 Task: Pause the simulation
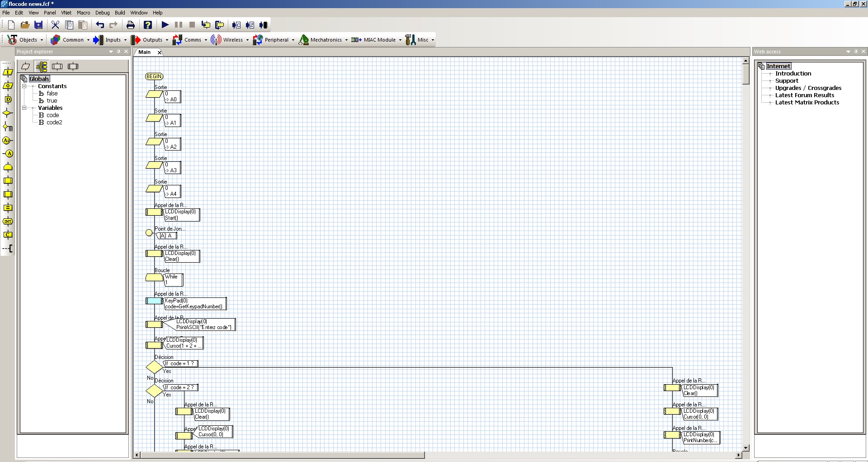[x=179, y=25]
